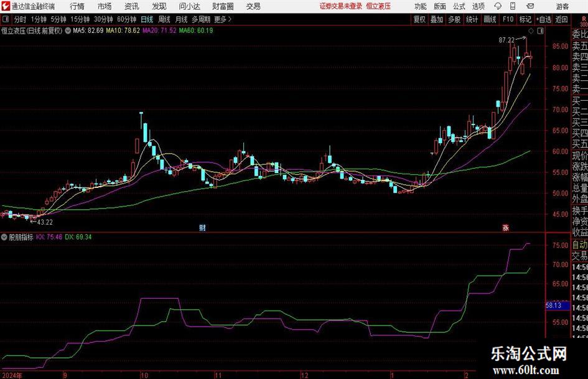This screenshot has height=379, width=588.
Task: Click the 画线 drawing button
Action: [x=490, y=19]
